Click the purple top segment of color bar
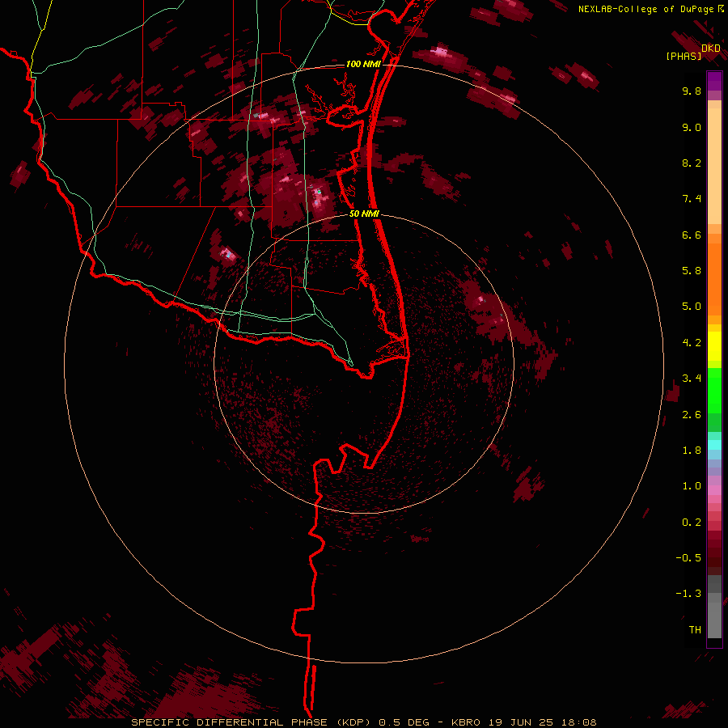The height and width of the screenshot is (728, 728). click(x=714, y=81)
